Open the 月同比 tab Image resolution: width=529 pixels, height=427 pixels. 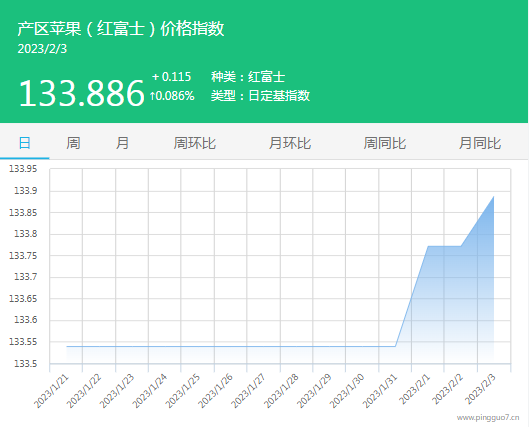click(480, 143)
